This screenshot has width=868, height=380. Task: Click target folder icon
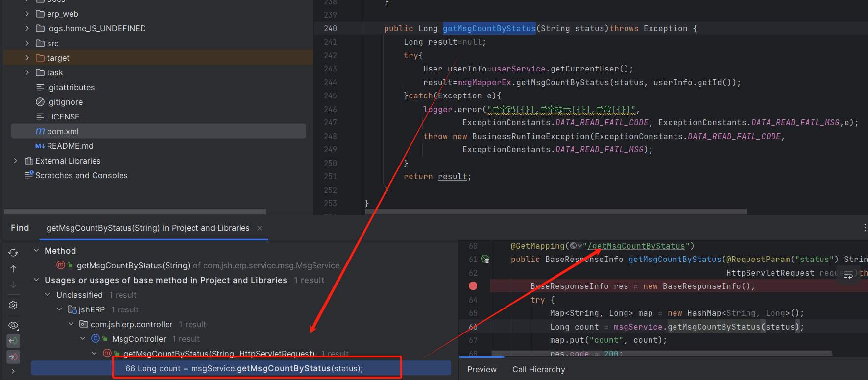[40, 58]
